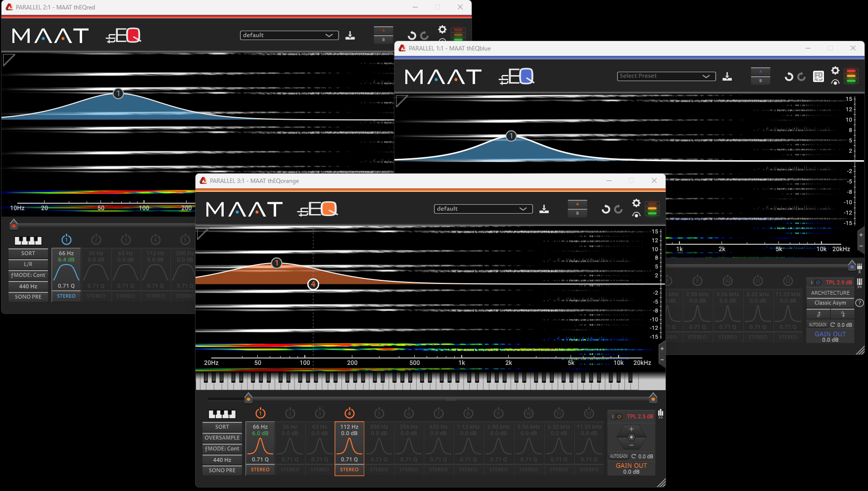868x491 pixels.
Task: Click expand meters icon in thEQorange
Action: click(661, 414)
